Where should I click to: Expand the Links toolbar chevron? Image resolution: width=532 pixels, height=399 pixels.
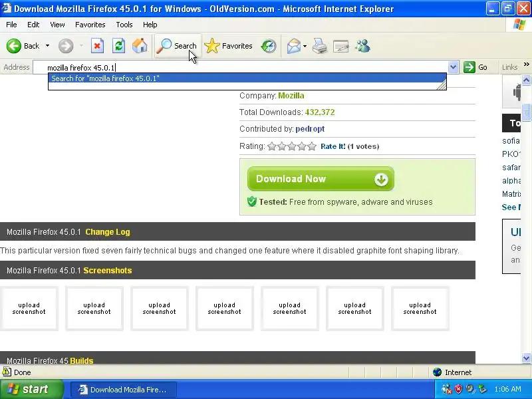pos(526,64)
